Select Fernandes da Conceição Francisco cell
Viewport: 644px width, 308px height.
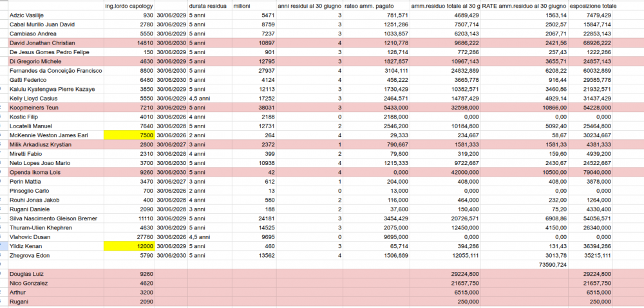coord(56,71)
